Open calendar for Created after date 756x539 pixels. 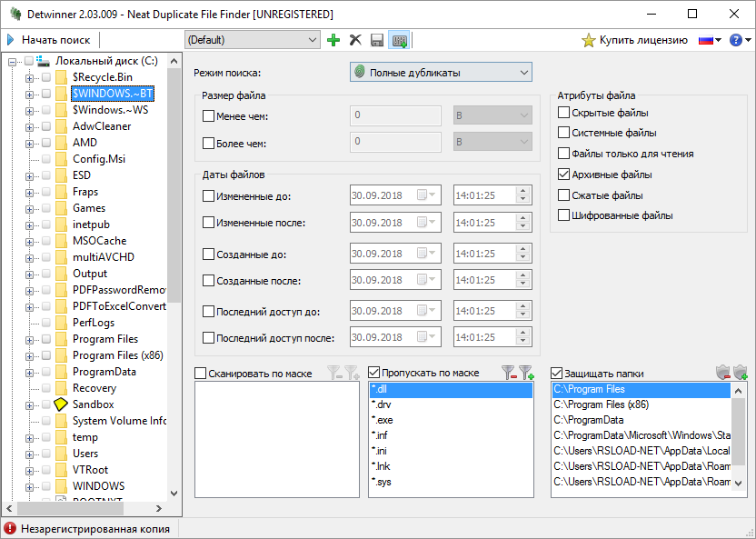tap(426, 280)
